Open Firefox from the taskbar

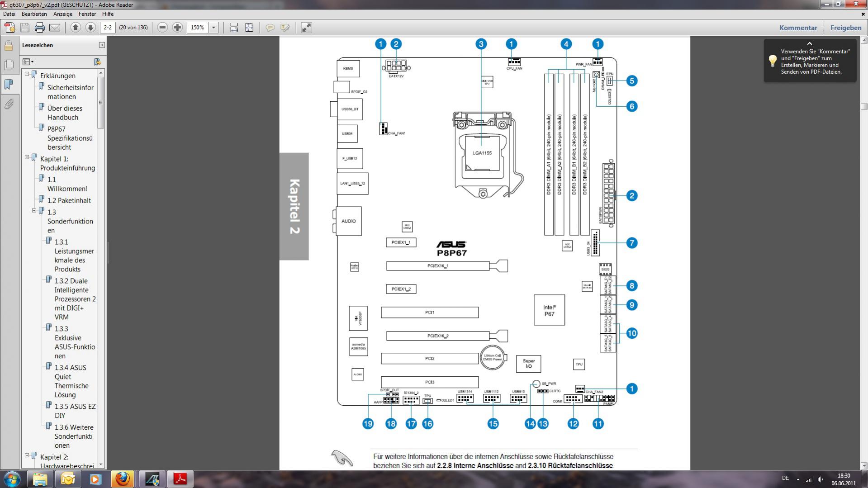(123, 479)
